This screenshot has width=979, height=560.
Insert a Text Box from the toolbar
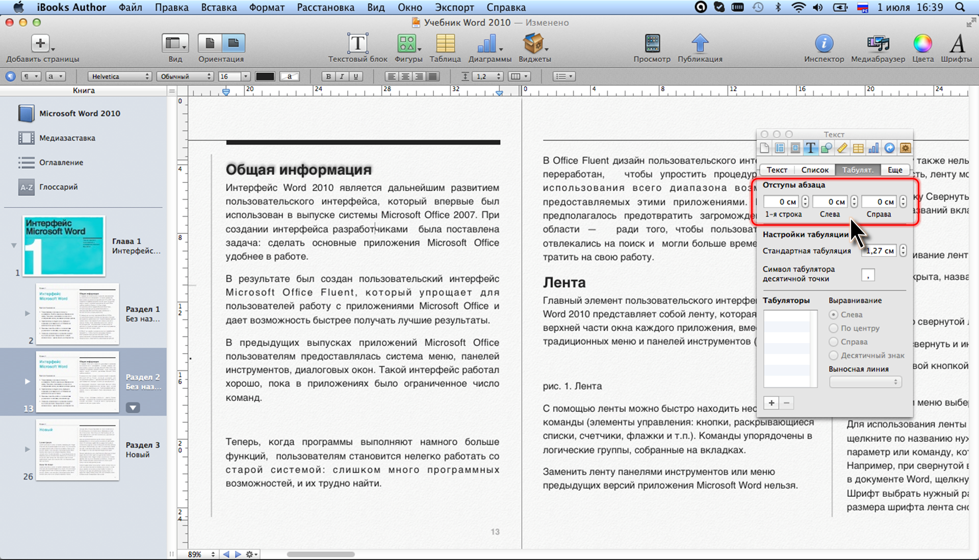pyautogui.click(x=357, y=44)
